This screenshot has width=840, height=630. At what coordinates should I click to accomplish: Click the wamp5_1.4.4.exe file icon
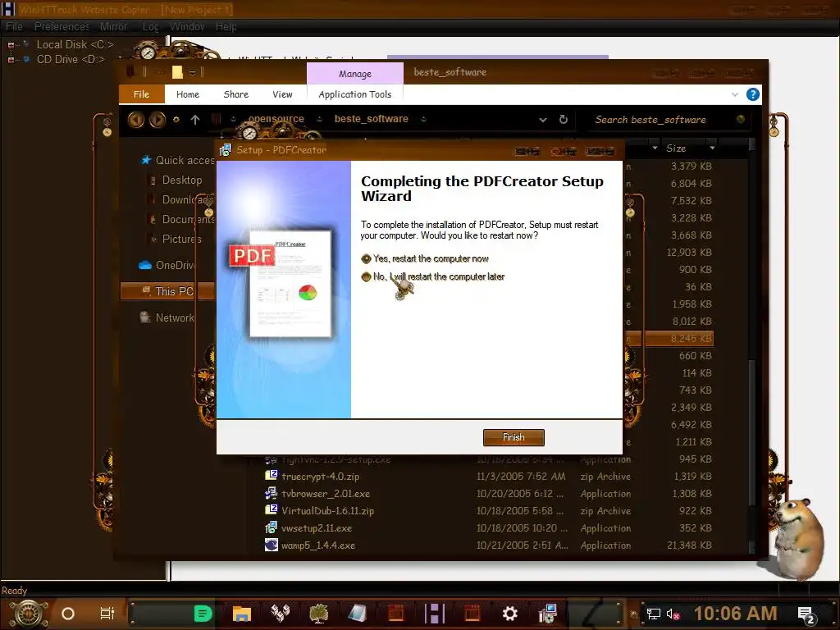(271, 545)
